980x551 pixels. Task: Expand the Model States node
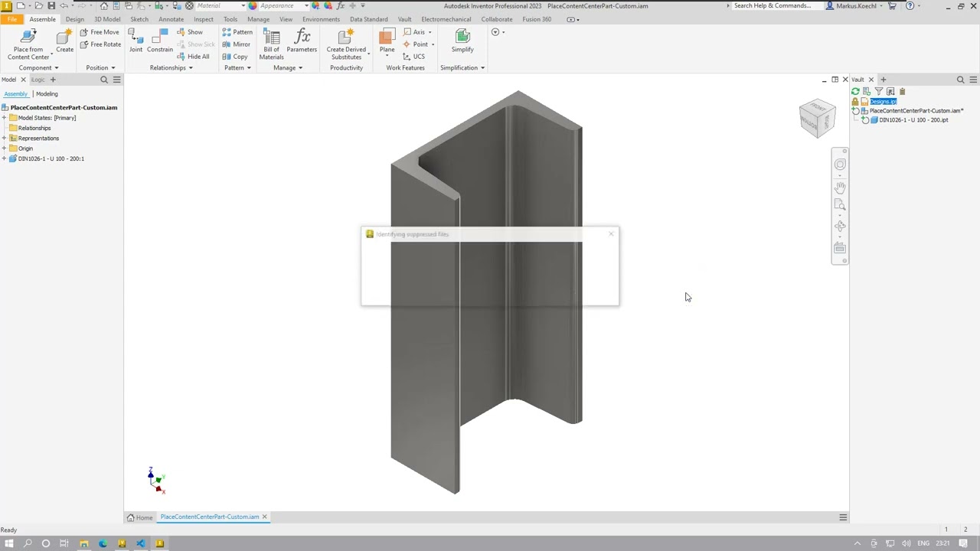coord(4,118)
